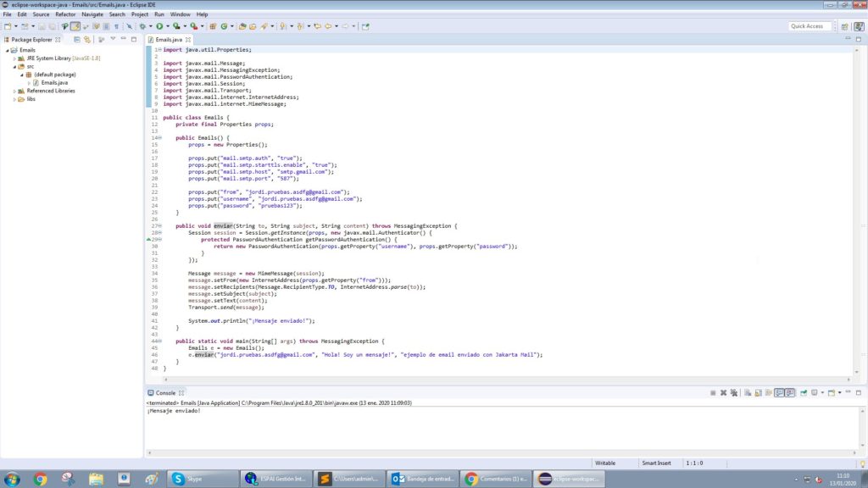
Task: Click the green Run button in toolbar
Action: point(159,26)
